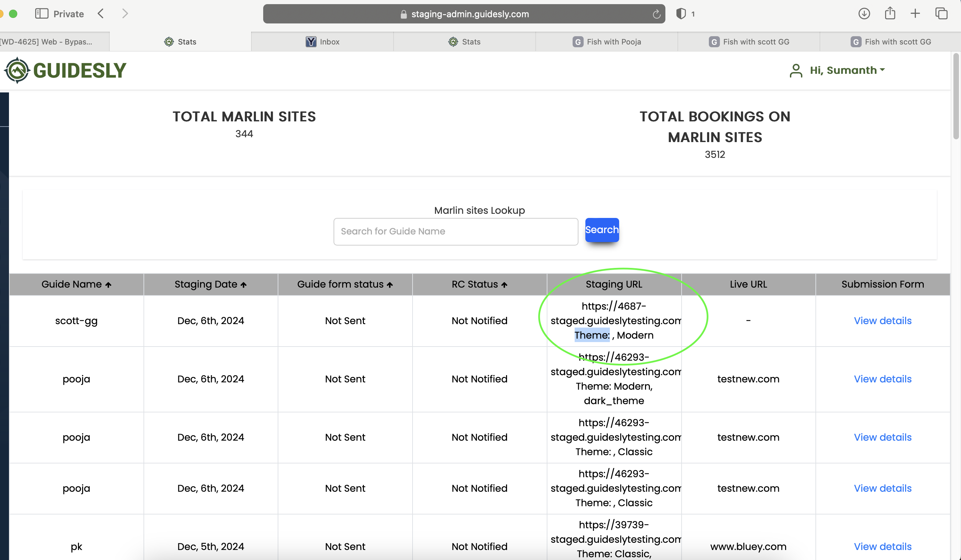Go back using the back arrow
Image resolution: width=961 pixels, height=560 pixels.
tap(101, 14)
